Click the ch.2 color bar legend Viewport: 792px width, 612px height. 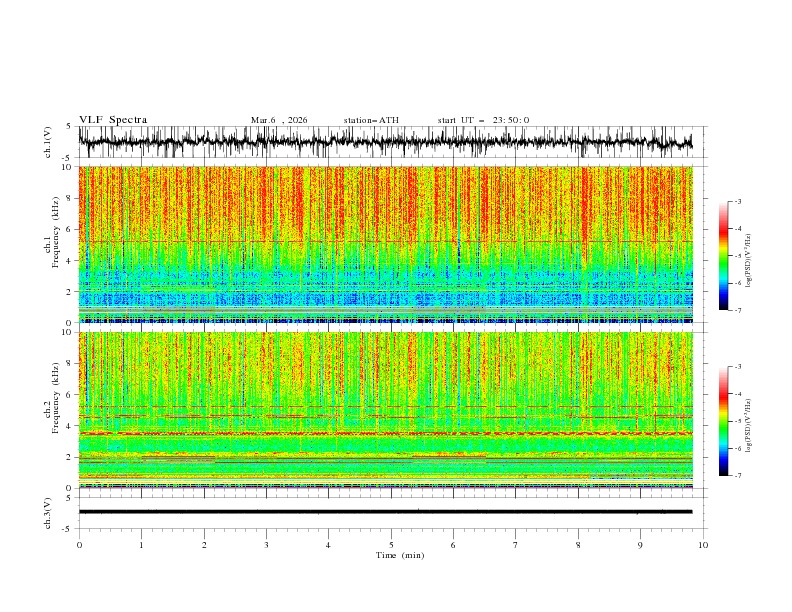723,421
